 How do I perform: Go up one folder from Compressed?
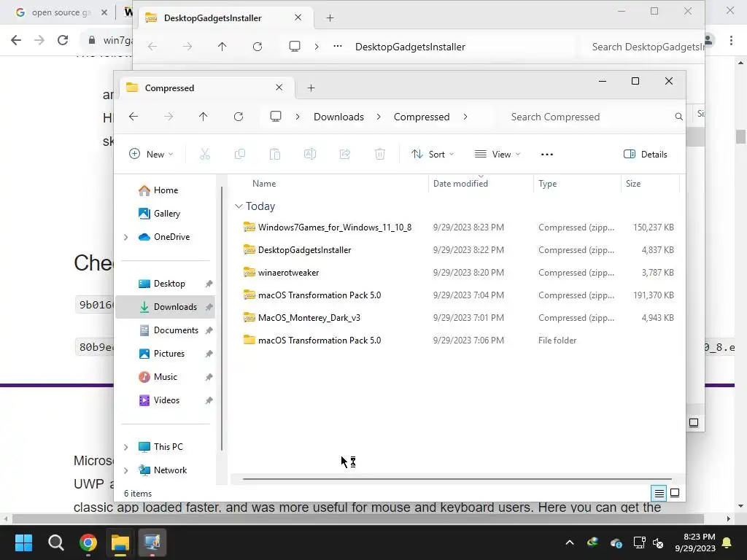click(204, 117)
